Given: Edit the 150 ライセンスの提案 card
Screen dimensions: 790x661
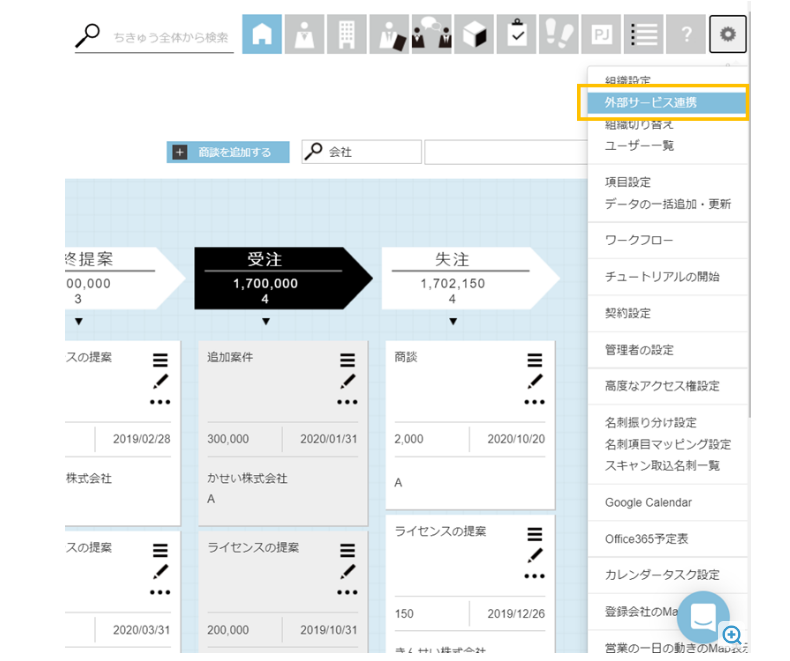Looking at the screenshot, I should [535, 555].
